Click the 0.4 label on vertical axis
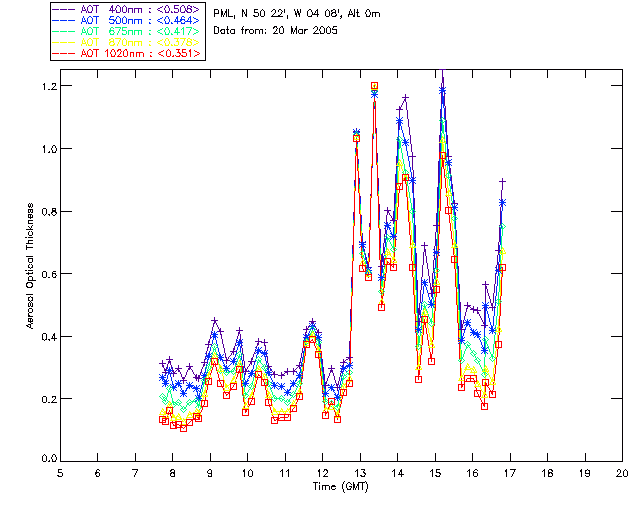The width and height of the screenshot is (640, 512). click(x=49, y=337)
